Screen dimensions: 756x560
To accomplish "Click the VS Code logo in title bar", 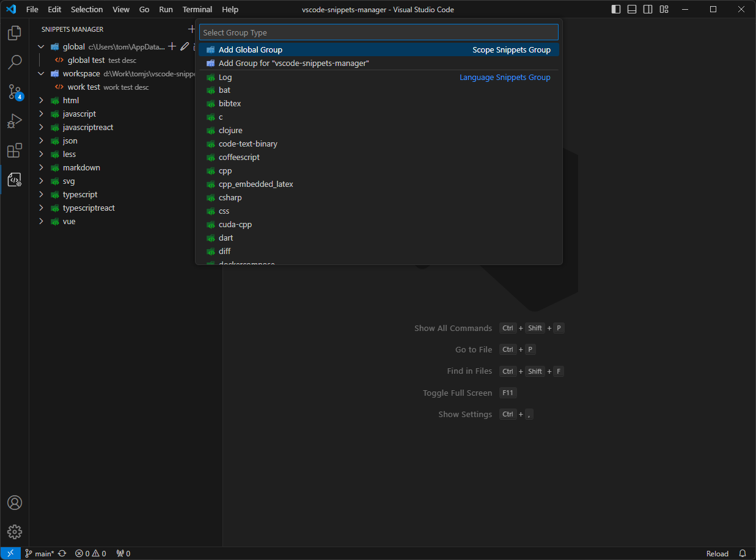I will 10,9.
